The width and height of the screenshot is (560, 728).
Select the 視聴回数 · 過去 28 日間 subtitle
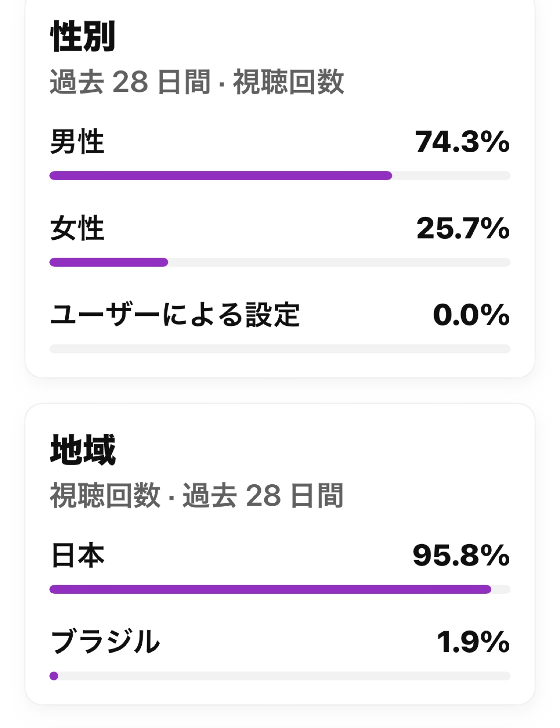click(x=197, y=495)
